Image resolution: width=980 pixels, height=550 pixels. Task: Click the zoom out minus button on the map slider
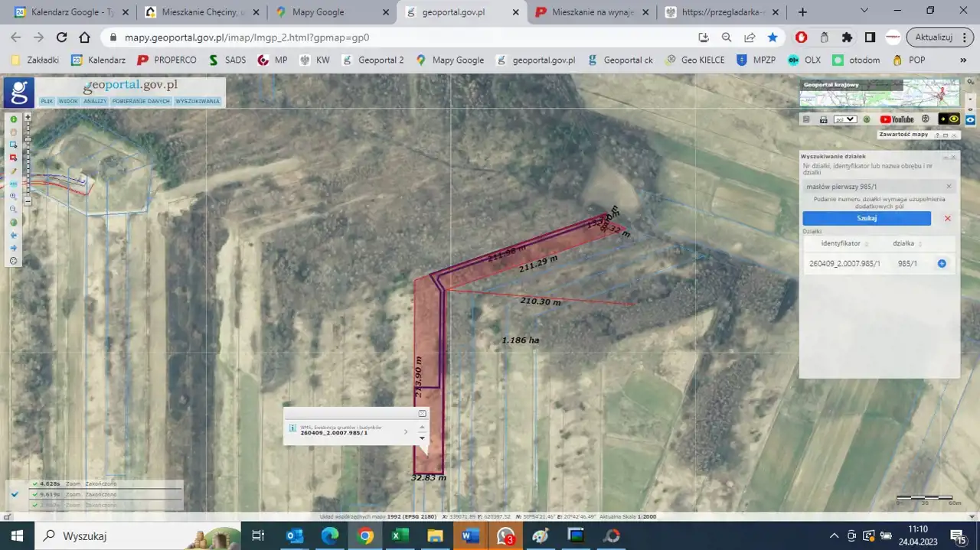click(x=28, y=201)
